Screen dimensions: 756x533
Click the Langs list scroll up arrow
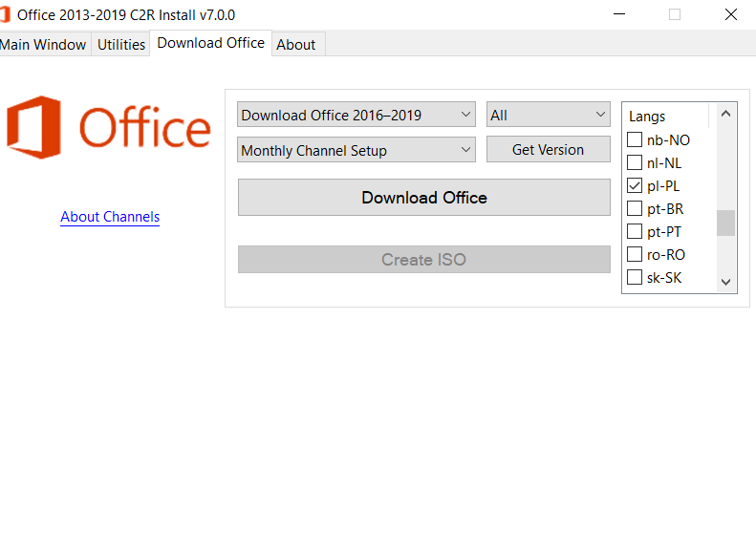pos(725,114)
